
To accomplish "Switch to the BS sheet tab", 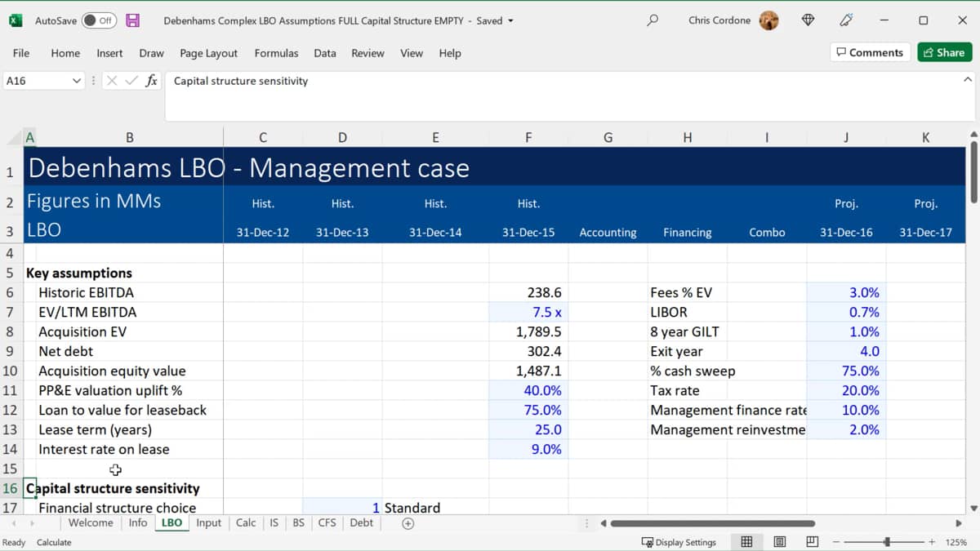I will [x=298, y=522].
